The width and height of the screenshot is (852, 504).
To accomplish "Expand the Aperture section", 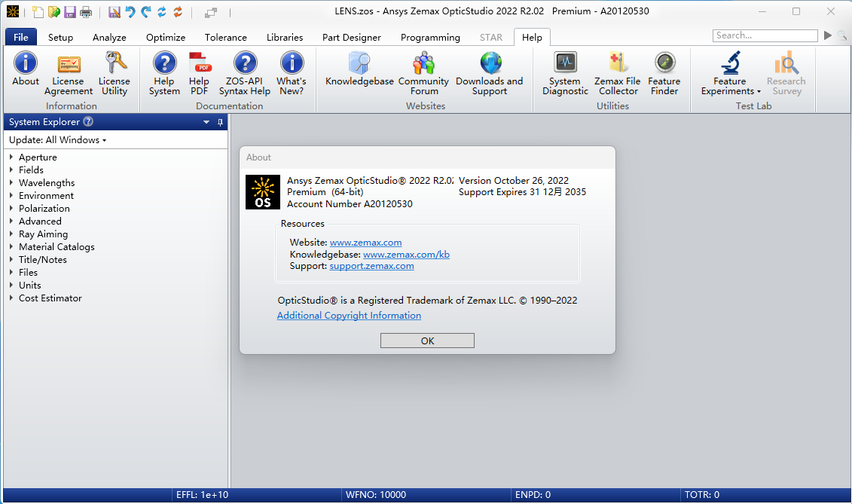I will pos(11,157).
